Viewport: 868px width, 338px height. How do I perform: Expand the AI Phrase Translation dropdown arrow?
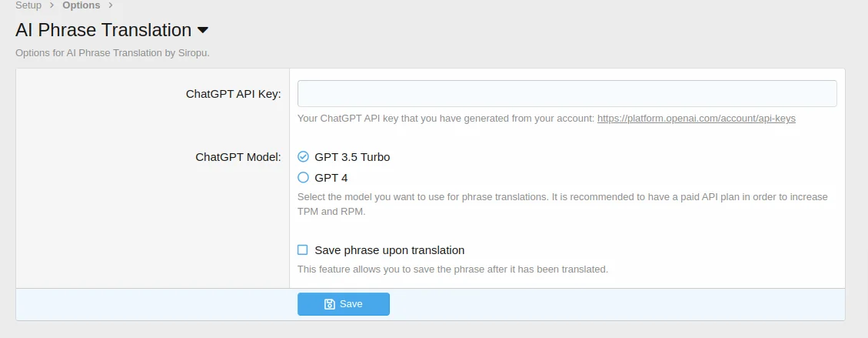click(203, 31)
